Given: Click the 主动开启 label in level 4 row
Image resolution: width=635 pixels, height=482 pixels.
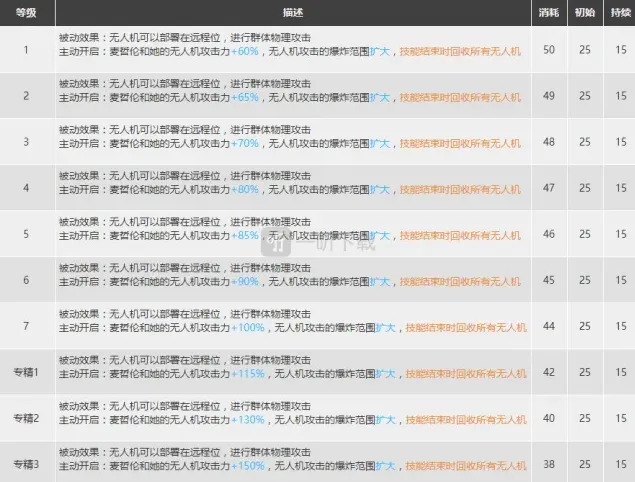Looking at the screenshot, I should coord(79,190).
